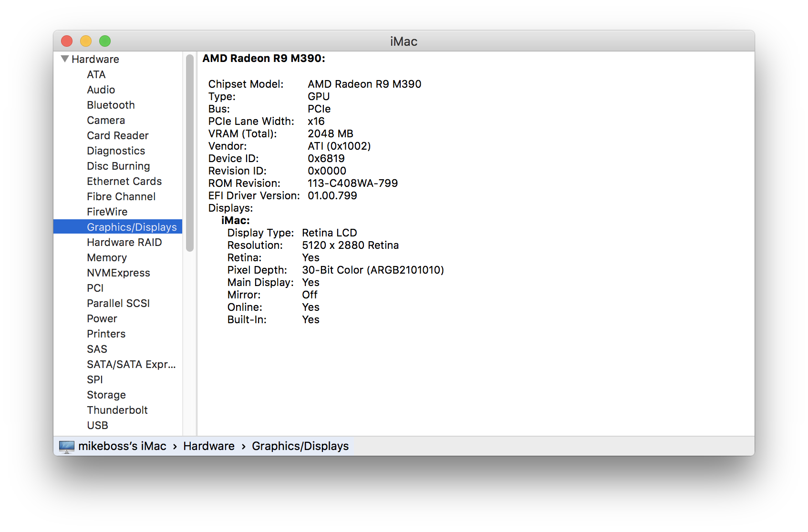Show Power information
This screenshot has height=532, width=808.
102,318
